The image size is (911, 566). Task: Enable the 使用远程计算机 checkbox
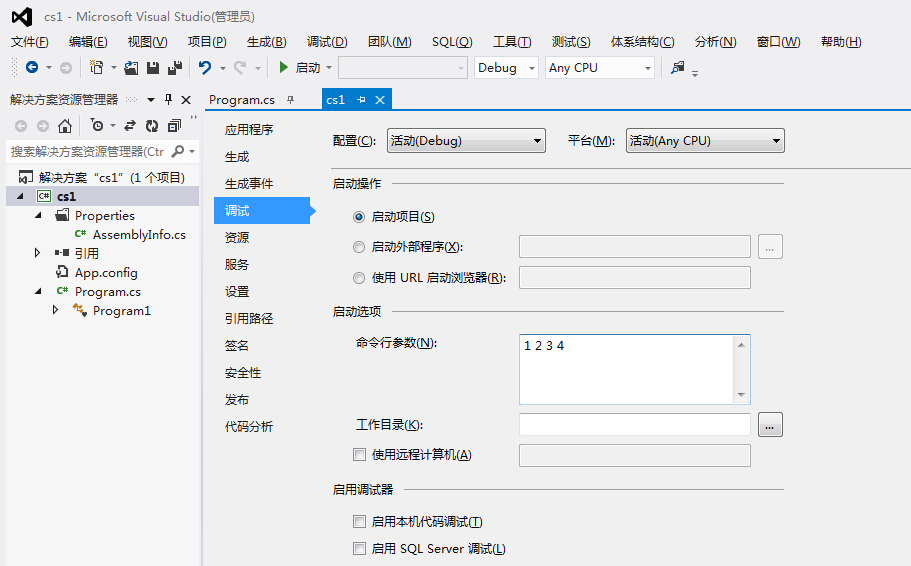point(359,454)
